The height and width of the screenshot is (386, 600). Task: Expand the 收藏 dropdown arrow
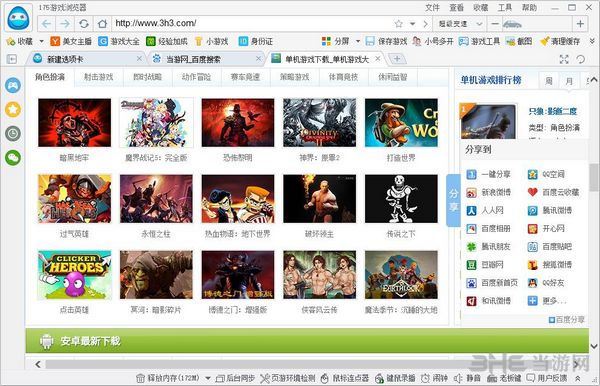click(41, 41)
